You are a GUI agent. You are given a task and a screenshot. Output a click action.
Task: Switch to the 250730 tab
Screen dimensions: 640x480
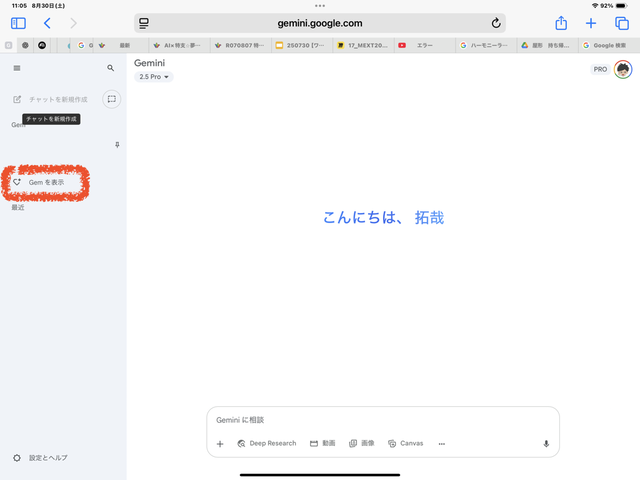pos(302,45)
